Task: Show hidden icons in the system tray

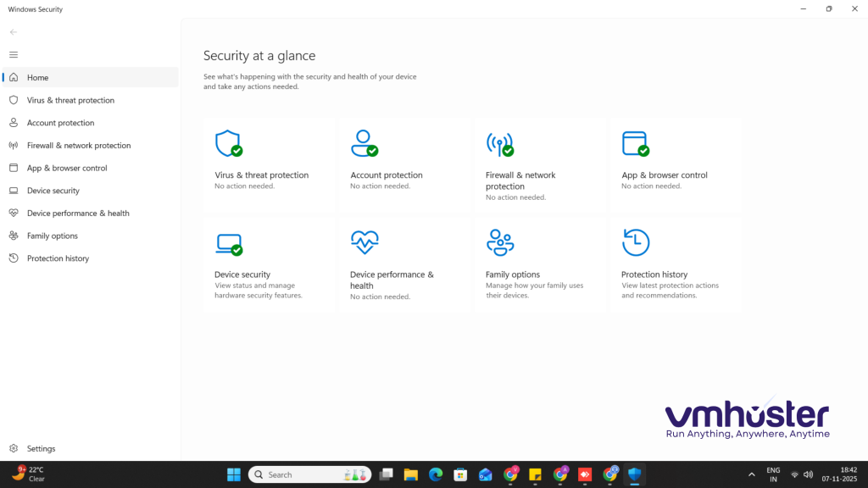Action: point(751,474)
